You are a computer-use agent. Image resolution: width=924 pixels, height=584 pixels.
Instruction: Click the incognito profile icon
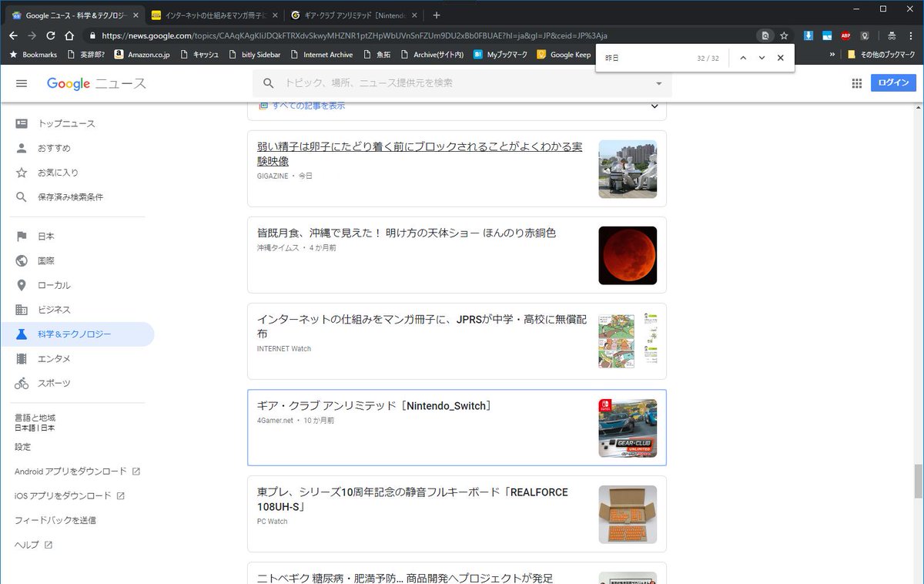pyautogui.click(x=892, y=35)
